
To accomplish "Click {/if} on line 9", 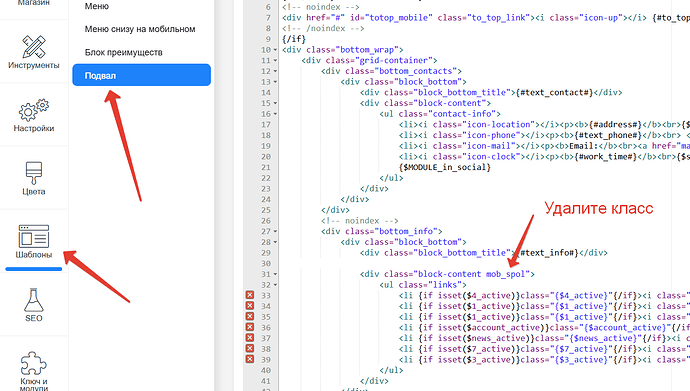I will coord(294,39).
